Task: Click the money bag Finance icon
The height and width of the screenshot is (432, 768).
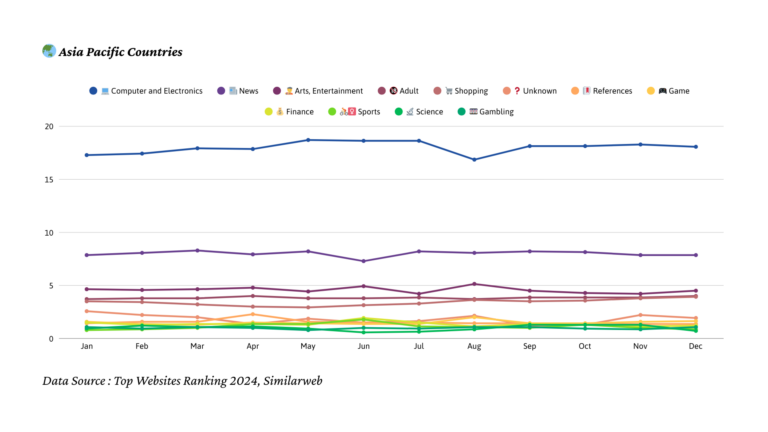Action: coord(279,112)
